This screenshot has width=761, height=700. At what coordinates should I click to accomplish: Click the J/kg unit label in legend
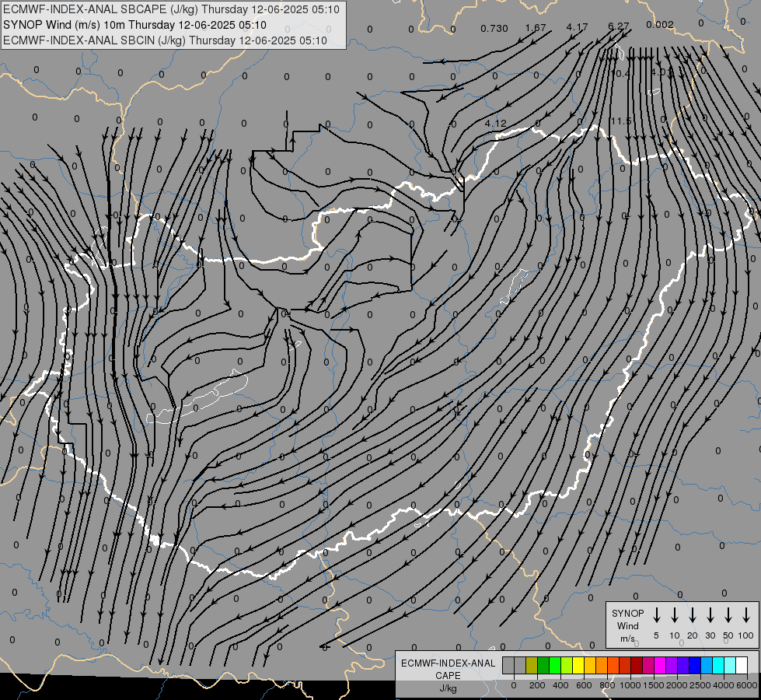coord(448,688)
